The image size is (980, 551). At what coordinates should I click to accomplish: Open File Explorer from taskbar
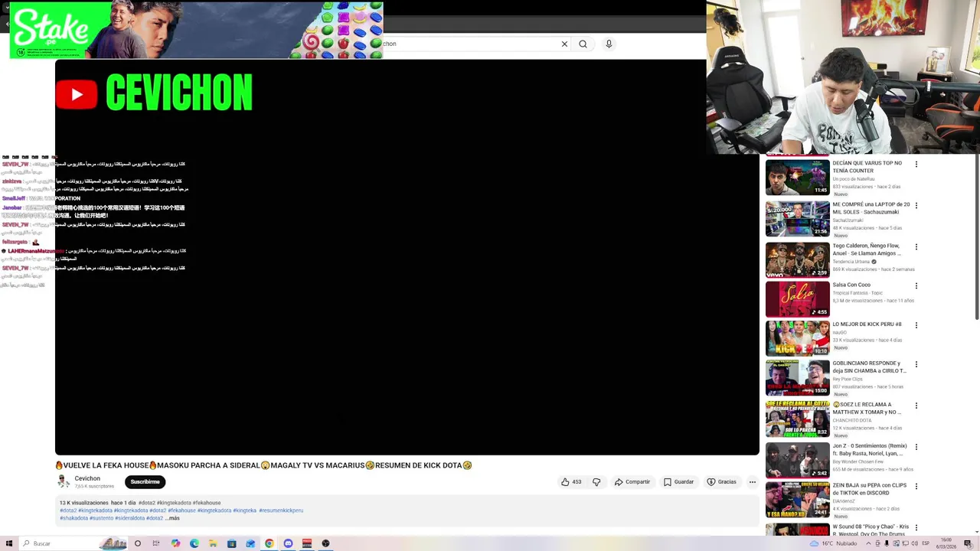(213, 543)
